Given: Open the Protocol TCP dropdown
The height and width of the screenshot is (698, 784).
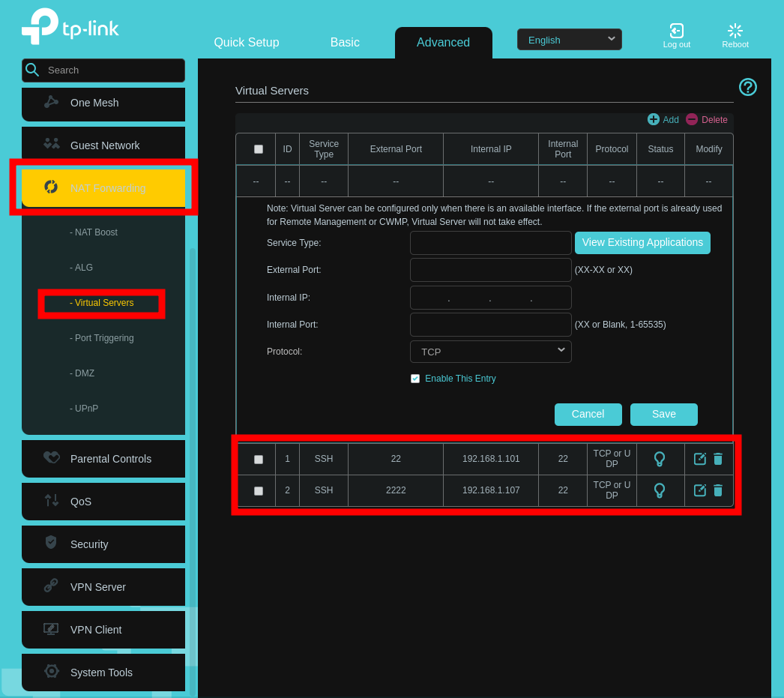Looking at the screenshot, I should click(x=490, y=352).
